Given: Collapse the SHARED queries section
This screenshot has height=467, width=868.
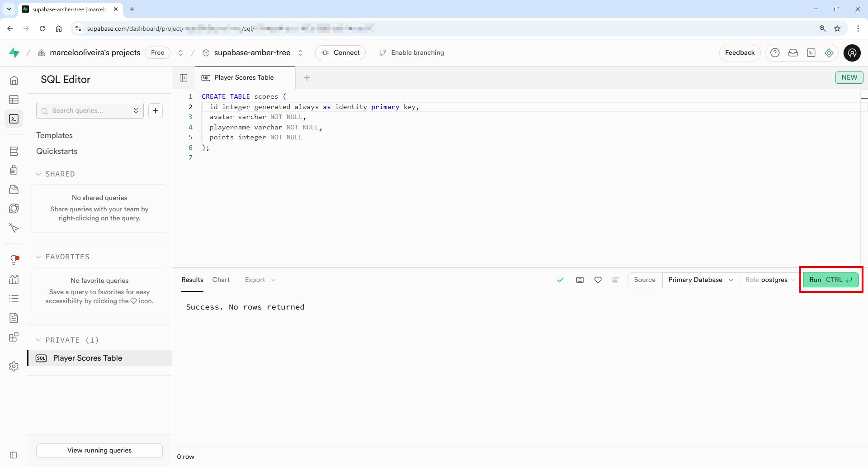Looking at the screenshot, I should pos(56,174).
